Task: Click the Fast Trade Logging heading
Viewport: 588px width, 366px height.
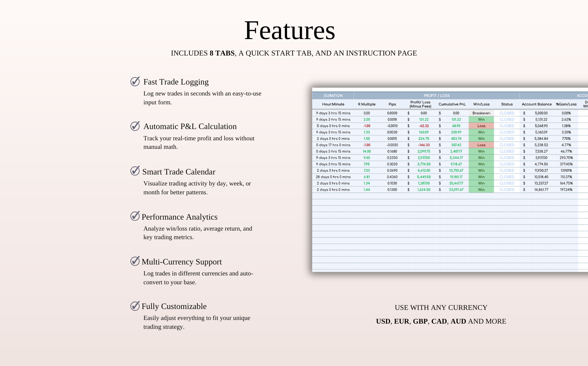Action: click(176, 82)
